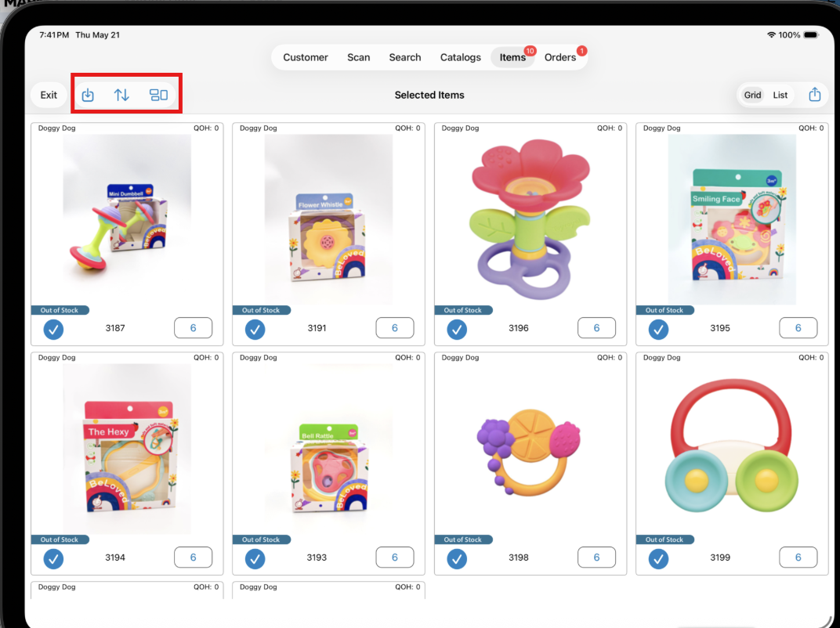Viewport: 840px width, 628px height.
Task: Deselect item 3198 checkmark
Action: pyautogui.click(x=457, y=558)
